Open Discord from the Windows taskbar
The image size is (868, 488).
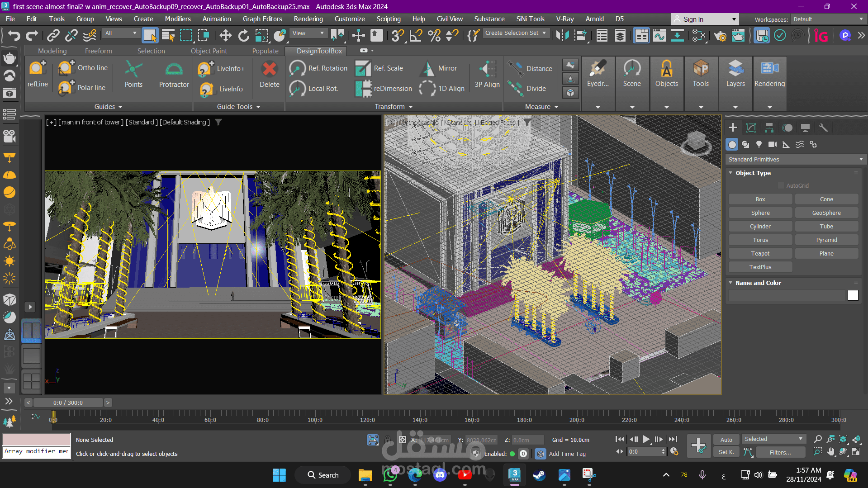(440, 475)
